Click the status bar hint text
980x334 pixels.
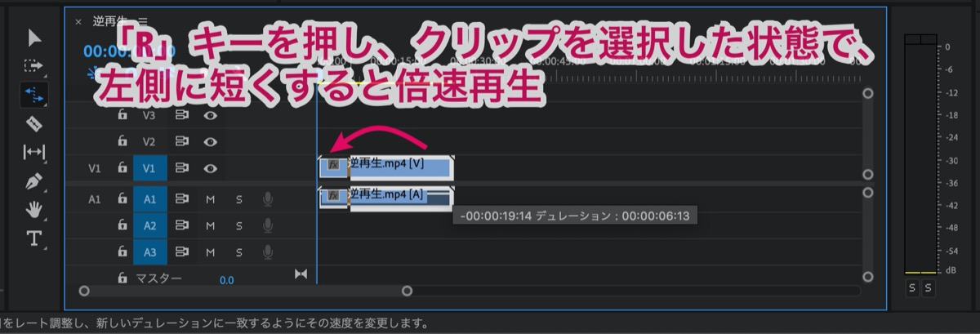214,323
